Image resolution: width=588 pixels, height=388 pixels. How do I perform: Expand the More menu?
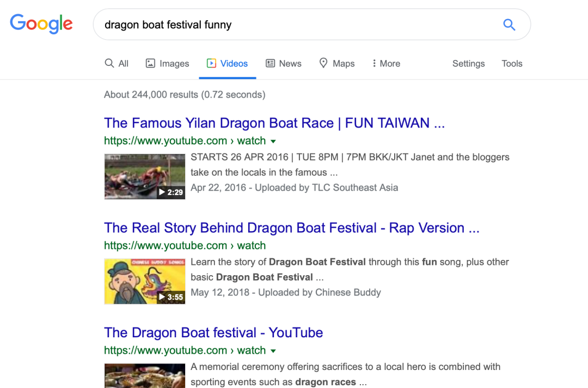click(x=385, y=64)
